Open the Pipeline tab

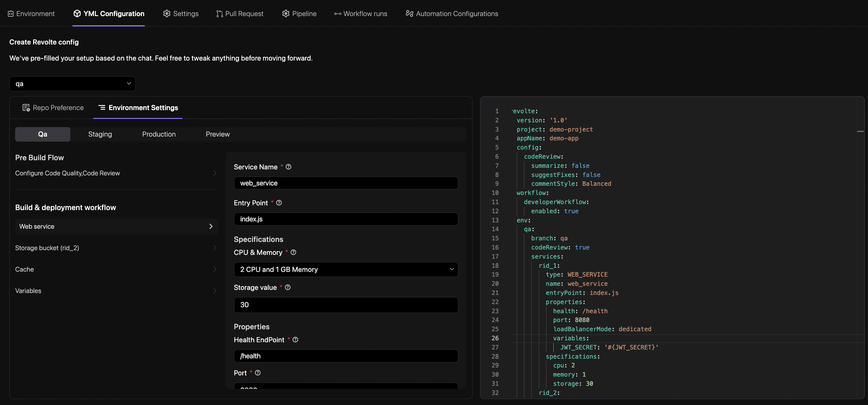click(x=299, y=14)
